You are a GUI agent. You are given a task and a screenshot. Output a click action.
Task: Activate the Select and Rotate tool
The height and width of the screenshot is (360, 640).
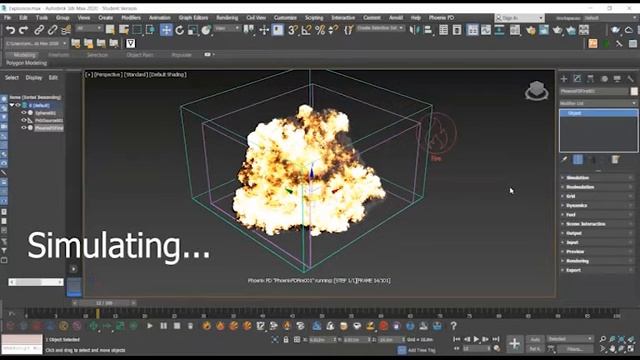click(x=180, y=30)
